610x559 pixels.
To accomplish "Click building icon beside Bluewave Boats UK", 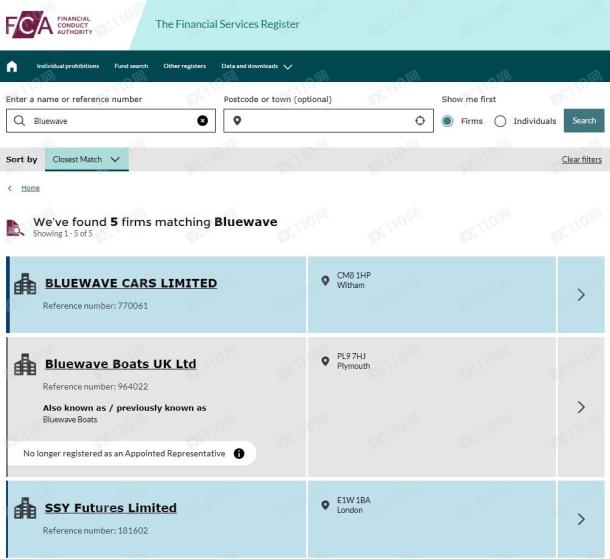I will (x=25, y=364).
